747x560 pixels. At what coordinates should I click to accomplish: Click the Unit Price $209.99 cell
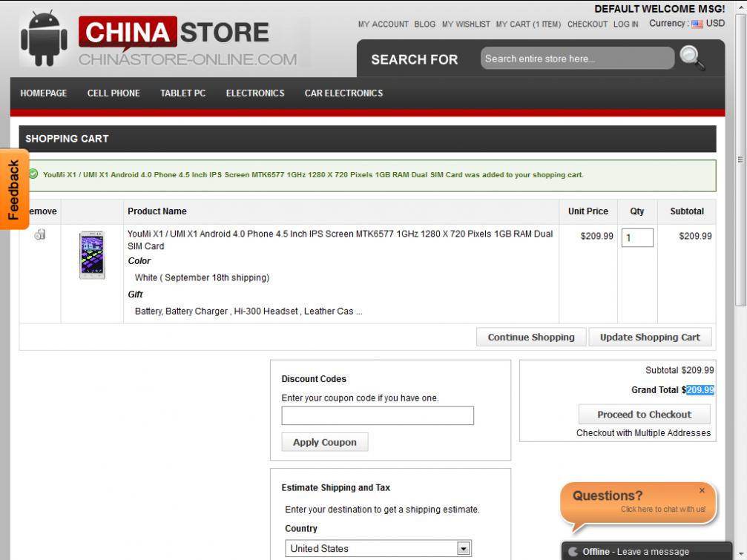(596, 236)
